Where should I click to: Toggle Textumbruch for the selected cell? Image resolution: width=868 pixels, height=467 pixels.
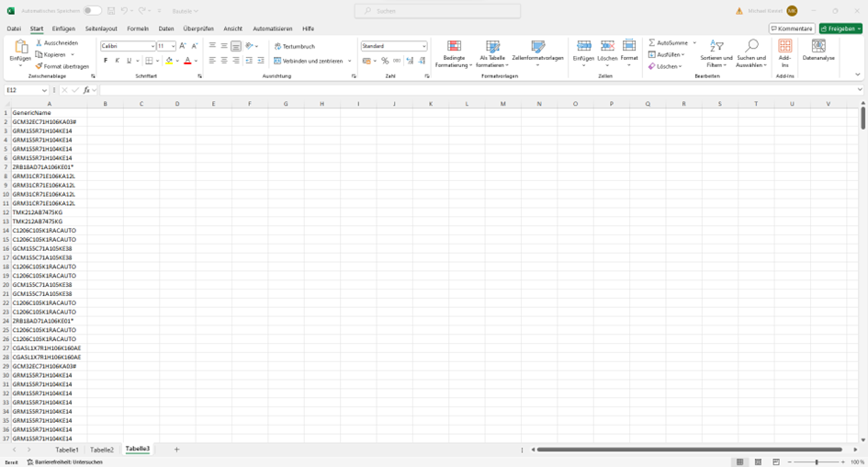(x=294, y=46)
